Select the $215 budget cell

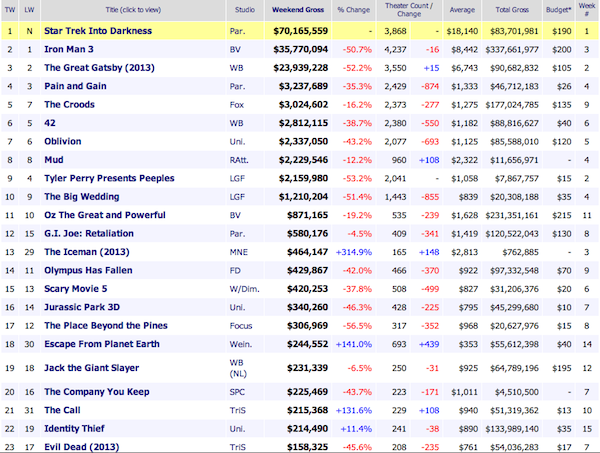tap(562, 215)
